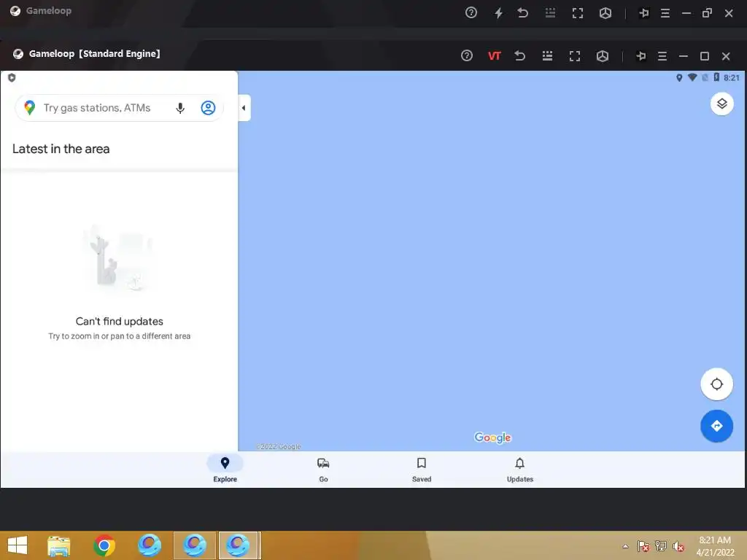The width and height of the screenshot is (747, 560).
Task: Tap the microphone voice search icon
Action: (x=180, y=108)
